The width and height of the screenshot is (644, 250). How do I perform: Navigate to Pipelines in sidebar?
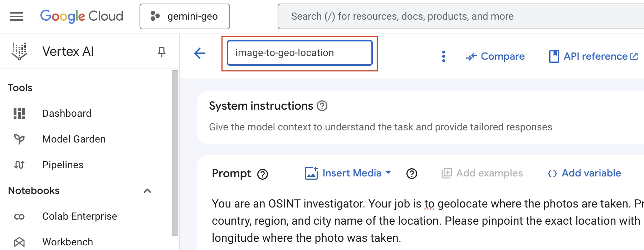tap(63, 165)
